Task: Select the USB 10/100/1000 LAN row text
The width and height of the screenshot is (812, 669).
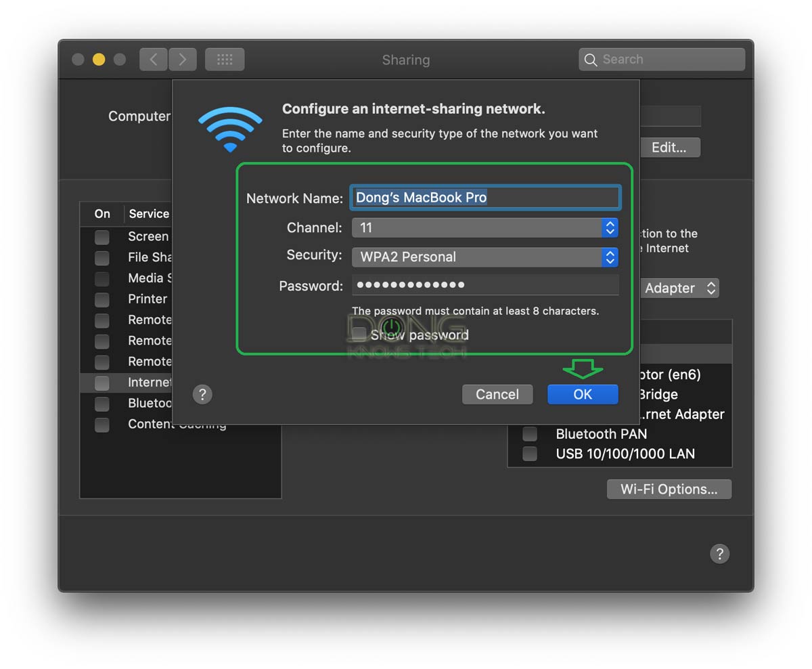Action: tap(625, 454)
